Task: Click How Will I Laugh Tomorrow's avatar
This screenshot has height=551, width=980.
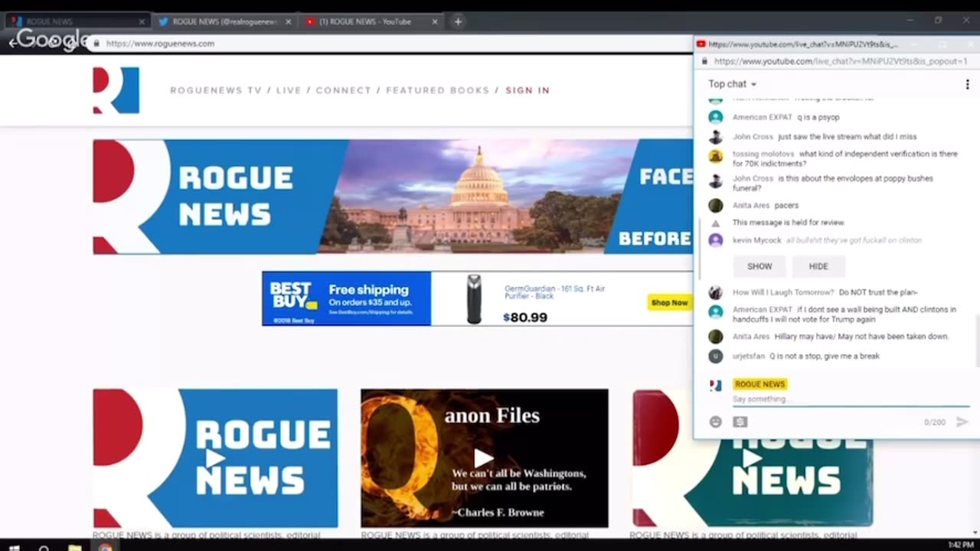Action: [715, 292]
